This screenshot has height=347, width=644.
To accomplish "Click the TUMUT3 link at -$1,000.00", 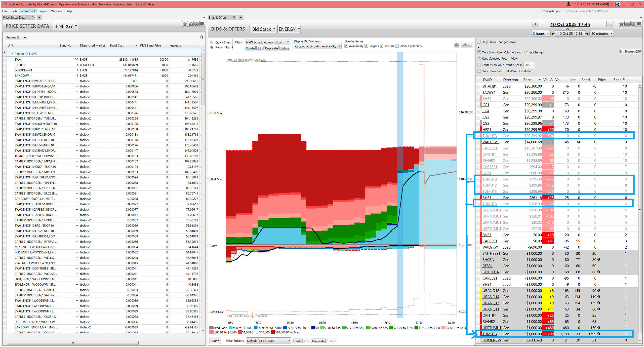I will [x=489, y=334].
